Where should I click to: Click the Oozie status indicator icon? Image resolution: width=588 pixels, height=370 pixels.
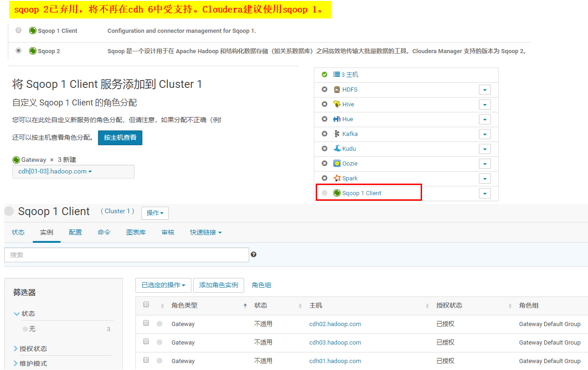tap(325, 163)
